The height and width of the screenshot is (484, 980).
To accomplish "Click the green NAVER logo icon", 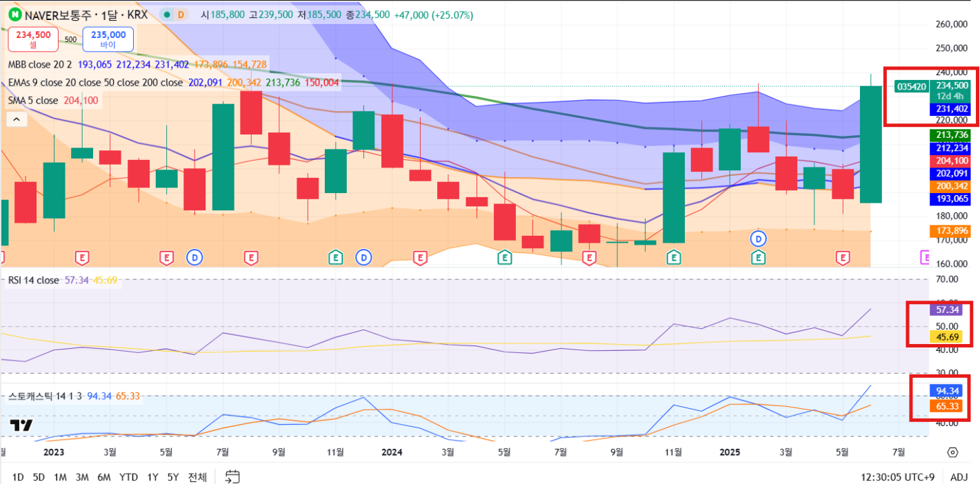I will (14, 14).
